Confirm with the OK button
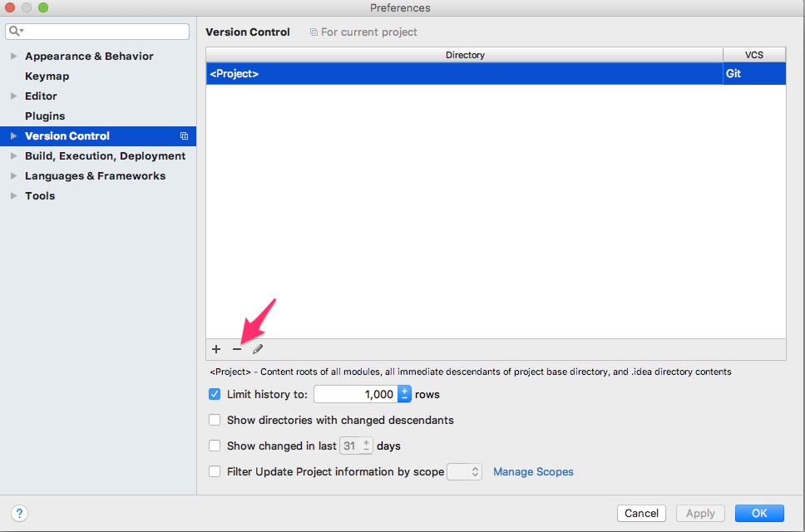 pyautogui.click(x=759, y=513)
